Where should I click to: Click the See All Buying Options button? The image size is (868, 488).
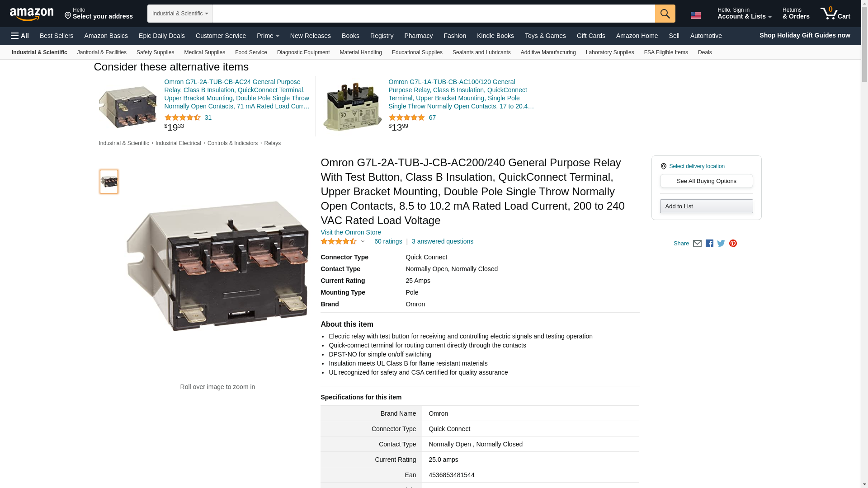[x=706, y=181]
